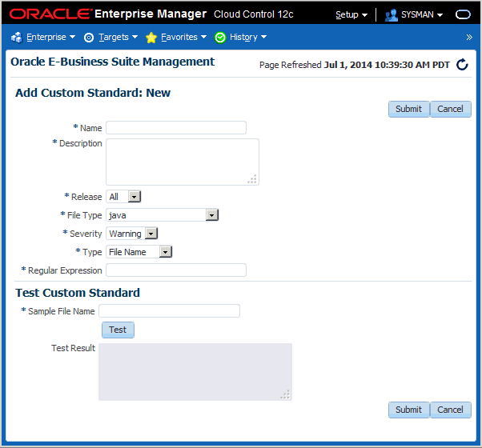Open the History menu
Screen dimensions: 482x448
[248, 37]
